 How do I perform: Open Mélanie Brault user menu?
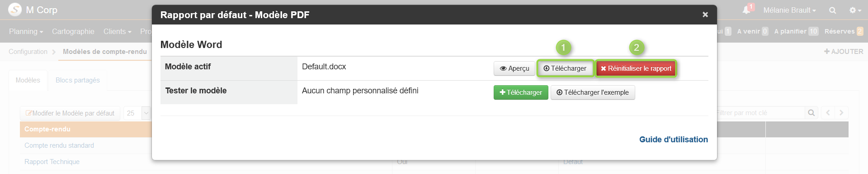[x=789, y=10]
